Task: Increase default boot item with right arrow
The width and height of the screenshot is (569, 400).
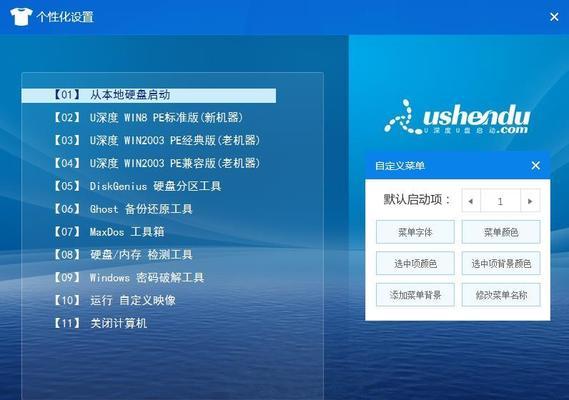Action: (x=530, y=200)
